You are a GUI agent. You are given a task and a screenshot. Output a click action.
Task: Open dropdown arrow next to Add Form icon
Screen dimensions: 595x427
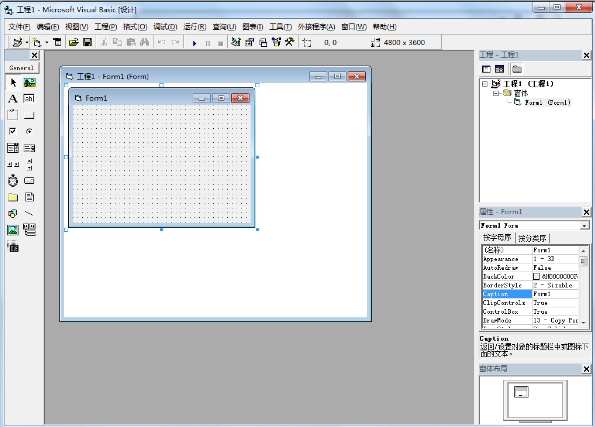click(x=47, y=42)
